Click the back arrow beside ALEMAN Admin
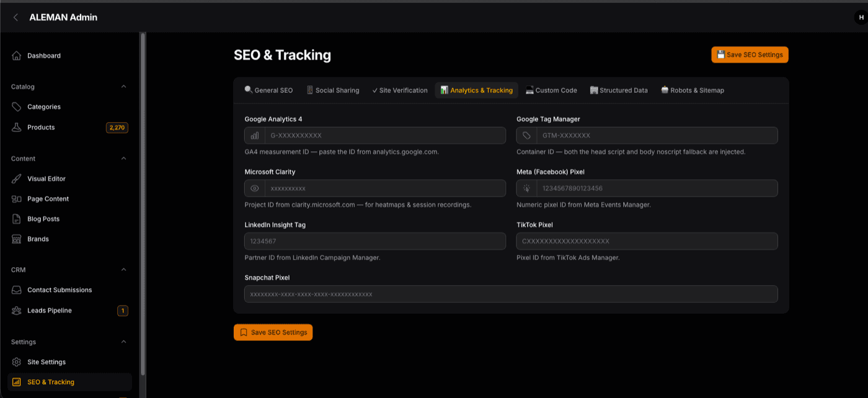This screenshot has width=868, height=398. click(x=15, y=17)
